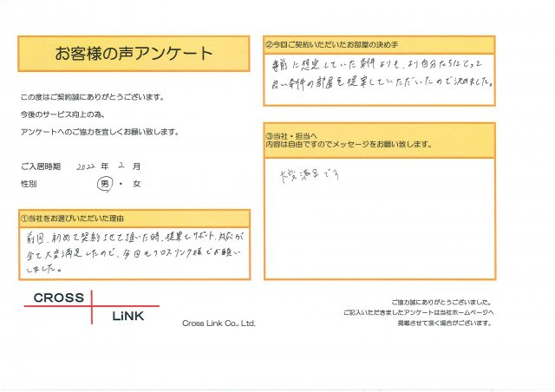Click the この度はご契約誠にありがとうございます line

(94, 97)
